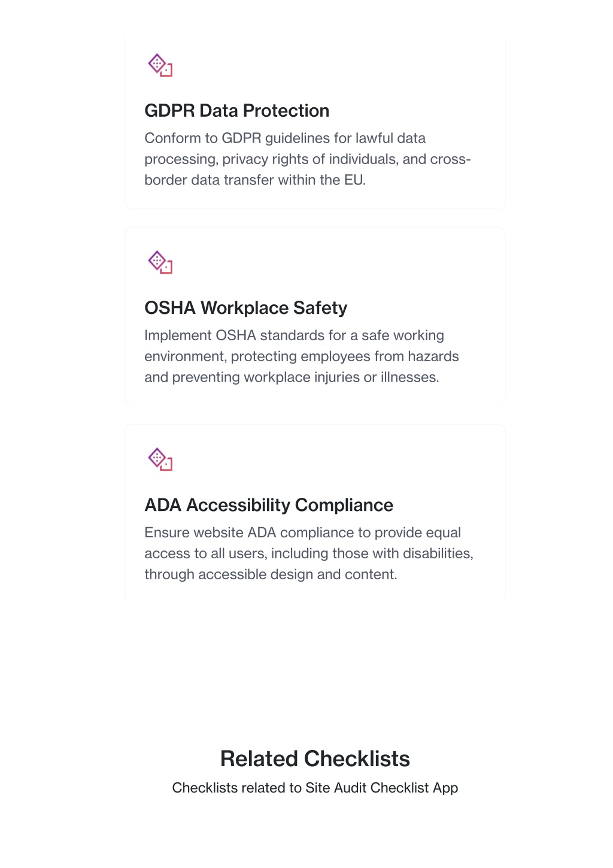This screenshot has height=868, width=613.
Task: Click the Related Checklists section heading
Action: point(315,759)
